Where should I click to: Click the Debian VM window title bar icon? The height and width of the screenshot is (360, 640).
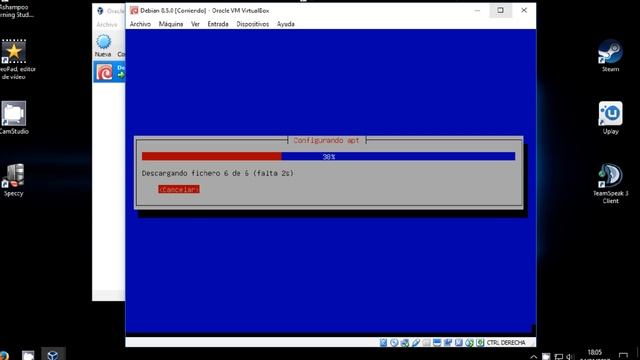tap(134, 11)
